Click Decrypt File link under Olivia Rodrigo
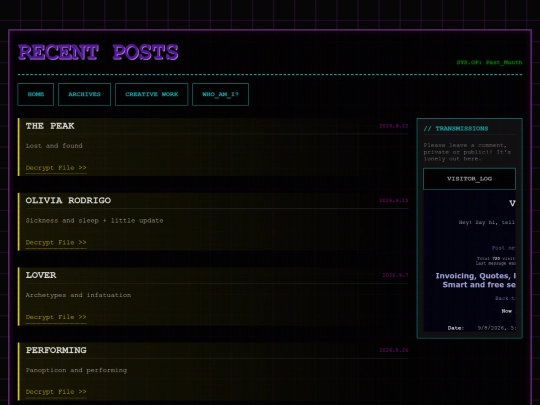This screenshot has height=405, width=540. pyautogui.click(x=56, y=242)
